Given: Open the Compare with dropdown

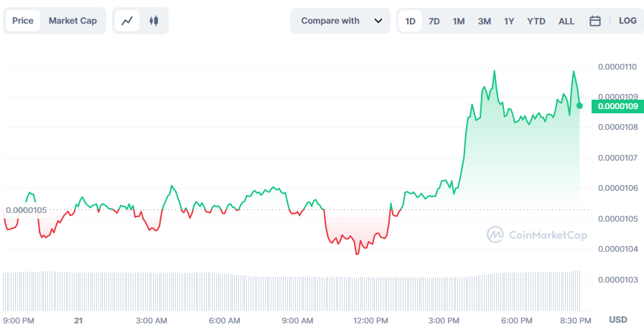Looking at the screenshot, I should 330,21.
